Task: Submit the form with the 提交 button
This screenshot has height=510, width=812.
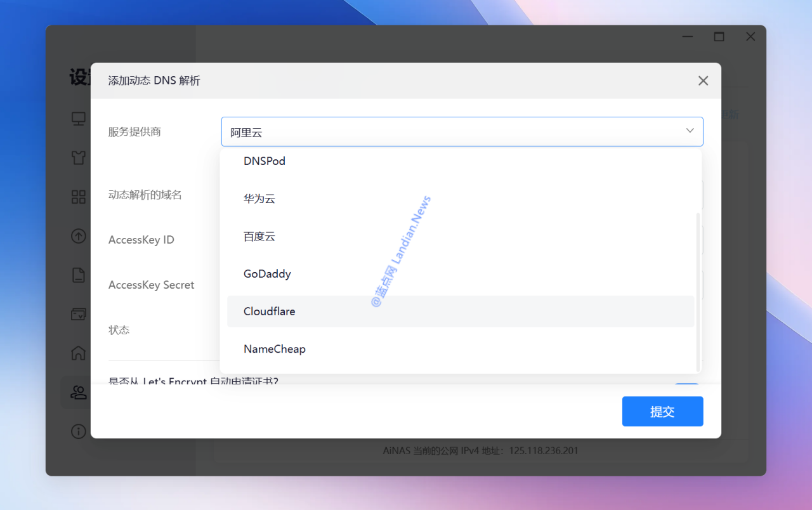Action: pyautogui.click(x=662, y=412)
